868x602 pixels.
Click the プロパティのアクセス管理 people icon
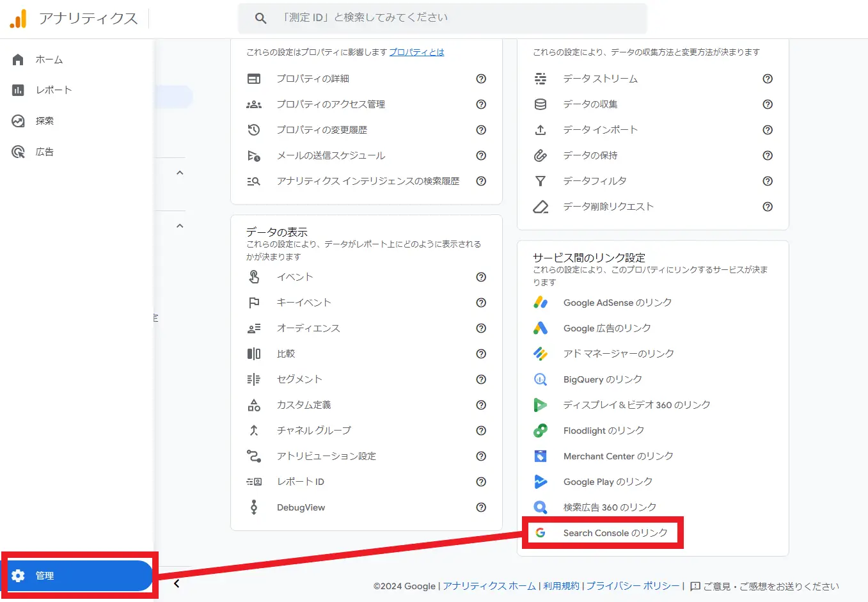[x=254, y=104]
